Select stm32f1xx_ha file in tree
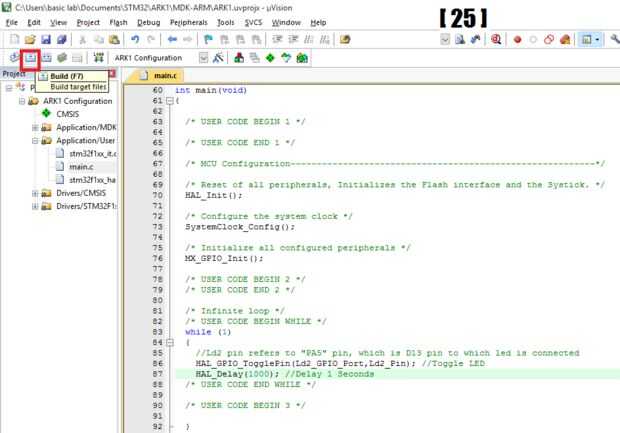 tap(93, 180)
